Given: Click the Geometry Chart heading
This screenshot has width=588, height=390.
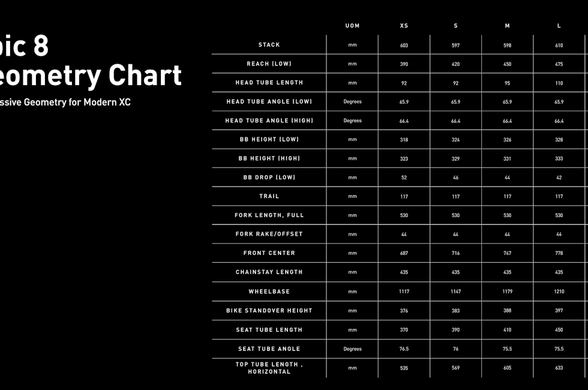Looking at the screenshot, I should 90,76.
